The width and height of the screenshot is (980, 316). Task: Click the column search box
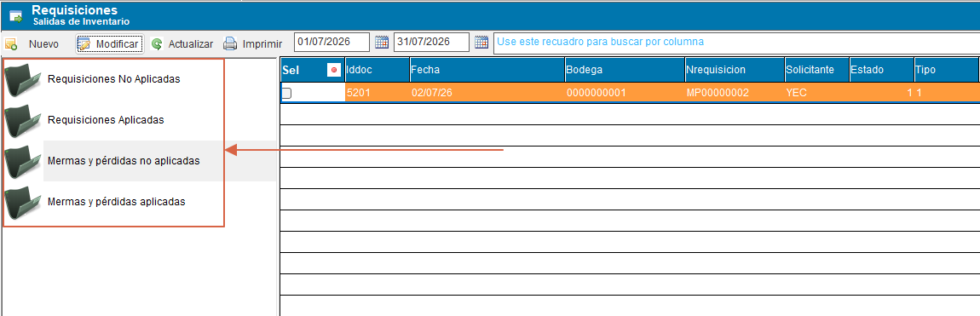736,43
